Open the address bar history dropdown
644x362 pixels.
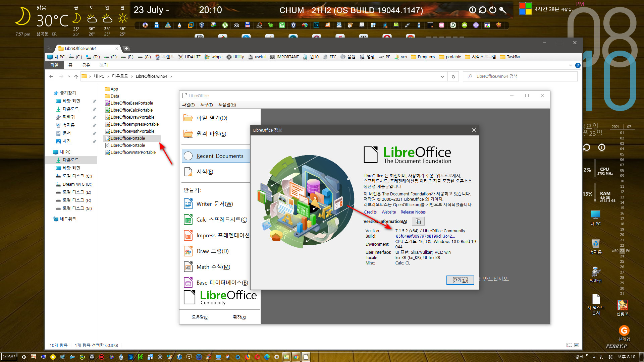click(442, 76)
